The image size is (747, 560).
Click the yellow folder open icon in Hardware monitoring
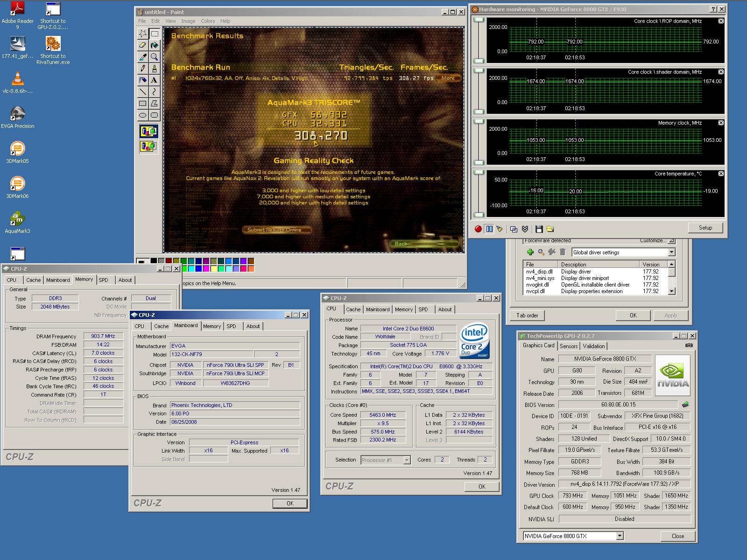pos(550,229)
